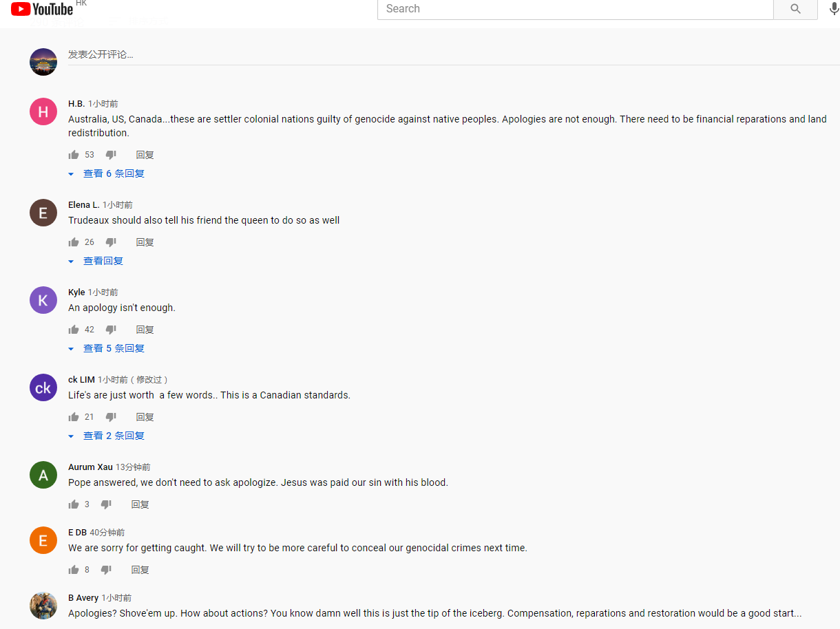Open B Avery's channel name link
This screenshot has width=840, height=629.
click(x=83, y=598)
